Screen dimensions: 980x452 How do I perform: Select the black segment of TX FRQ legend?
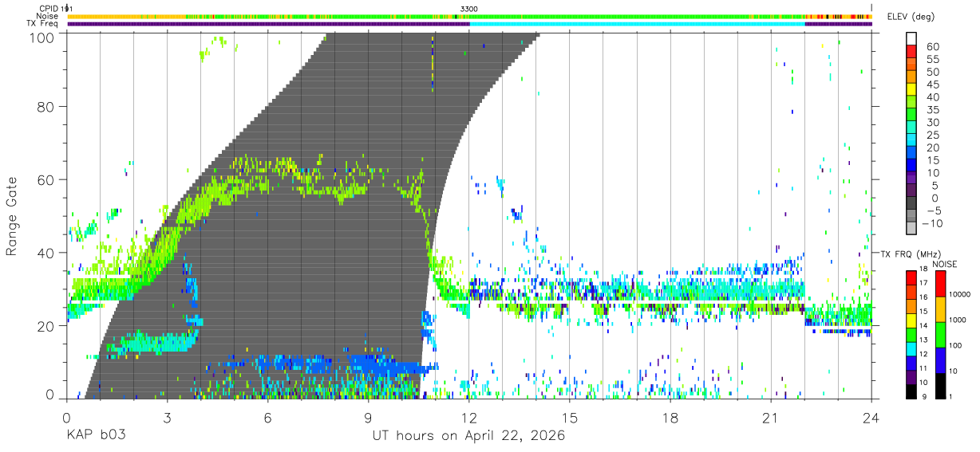[x=911, y=391]
